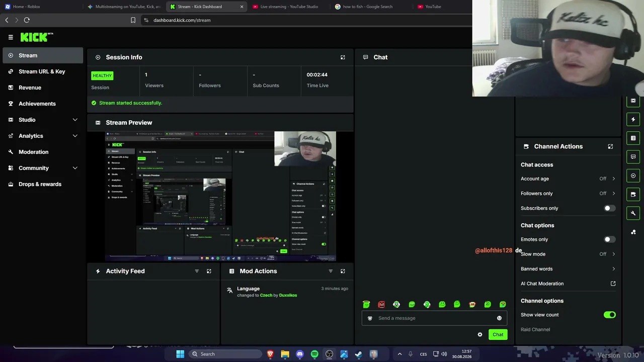This screenshot has width=644, height=362.
Task: Insert the angry red emote
Action: coord(381,304)
